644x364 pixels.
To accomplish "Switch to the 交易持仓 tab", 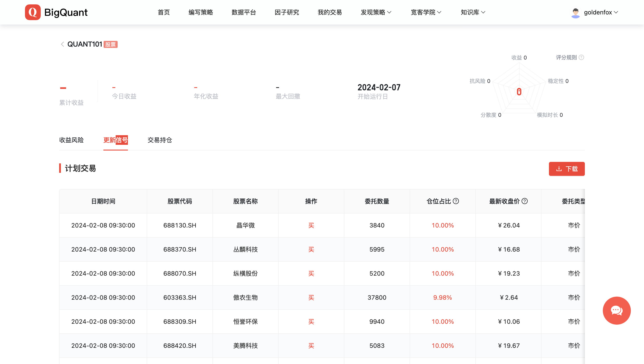I will 160,140.
